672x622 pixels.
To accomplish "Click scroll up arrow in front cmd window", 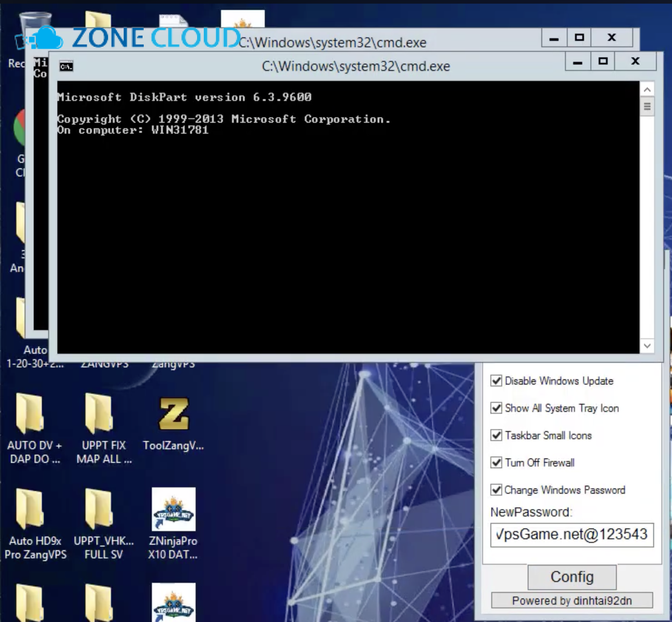I will (x=647, y=90).
